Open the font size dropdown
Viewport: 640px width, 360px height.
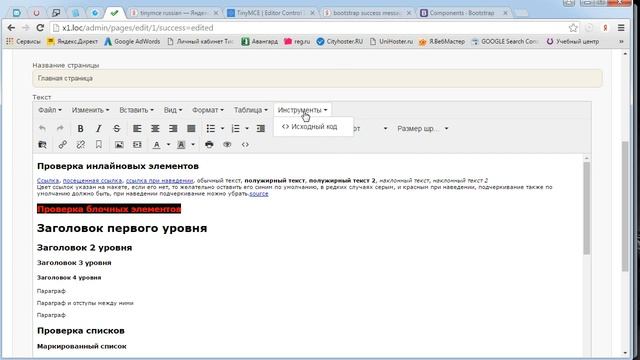(x=423, y=129)
